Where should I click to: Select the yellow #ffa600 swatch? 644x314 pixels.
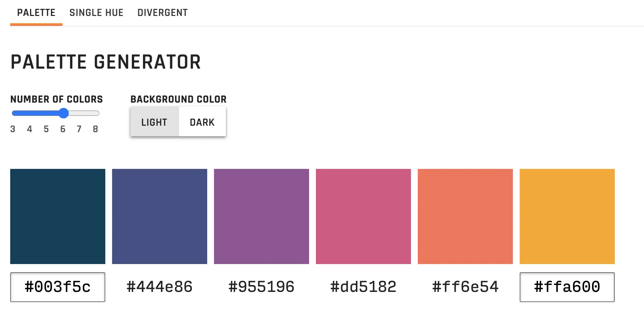567,216
